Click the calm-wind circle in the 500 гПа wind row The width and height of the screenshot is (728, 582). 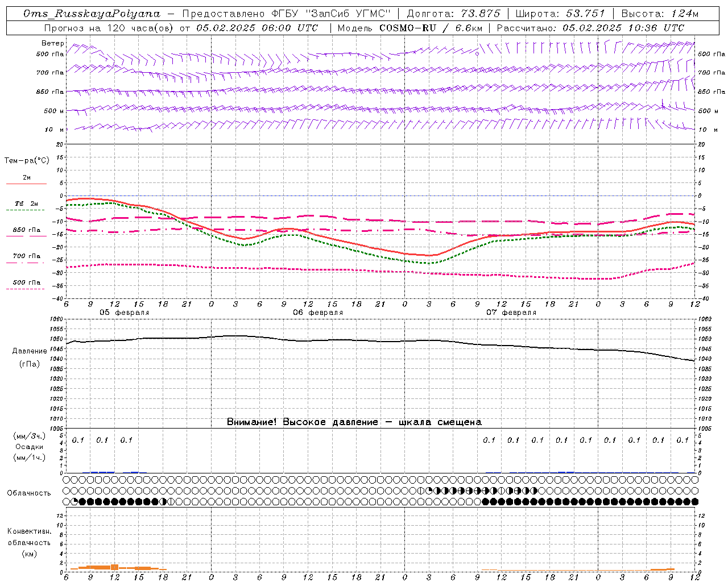[478, 54]
